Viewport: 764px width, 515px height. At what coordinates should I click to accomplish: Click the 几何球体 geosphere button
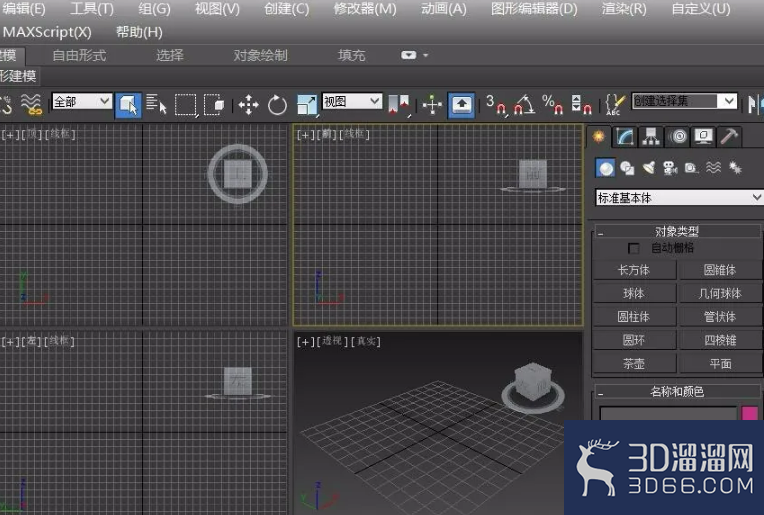pos(720,293)
